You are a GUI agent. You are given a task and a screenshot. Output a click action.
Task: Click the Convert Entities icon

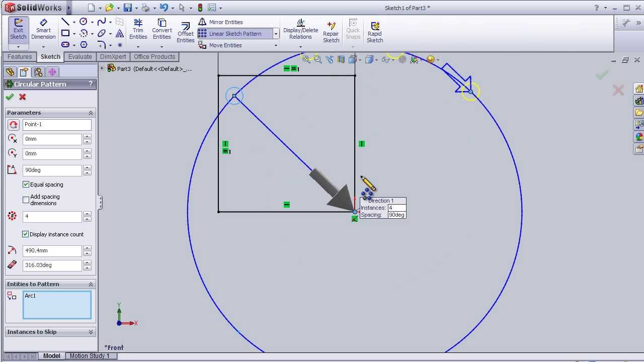pyautogui.click(x=162, y=29)
